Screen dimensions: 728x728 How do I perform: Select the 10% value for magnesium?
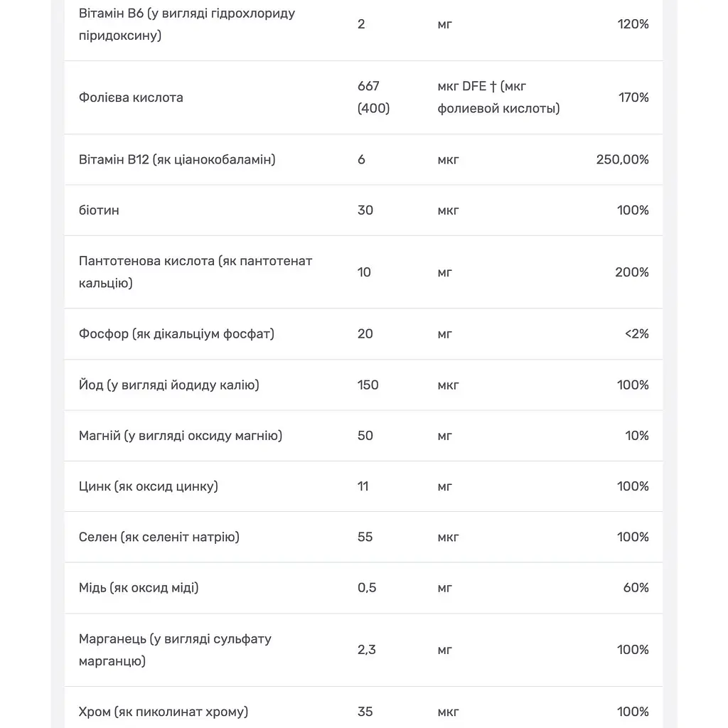tap(636, 436)
